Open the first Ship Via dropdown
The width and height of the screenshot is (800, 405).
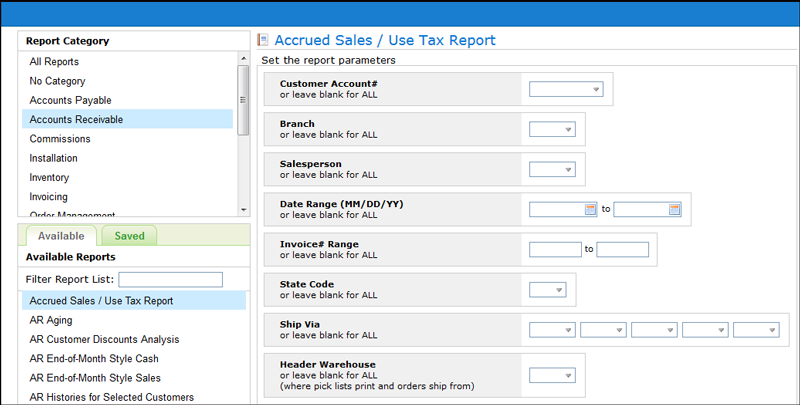(552, 329)
